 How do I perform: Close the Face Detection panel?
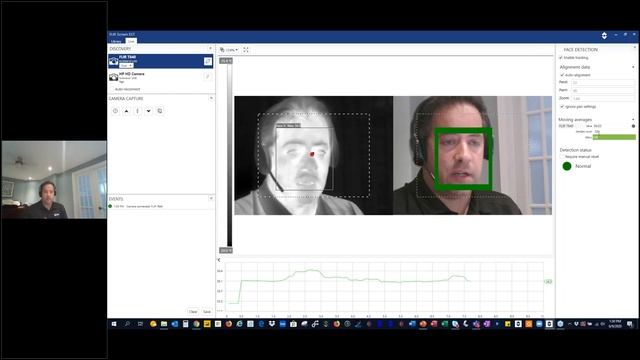(634, 48)
